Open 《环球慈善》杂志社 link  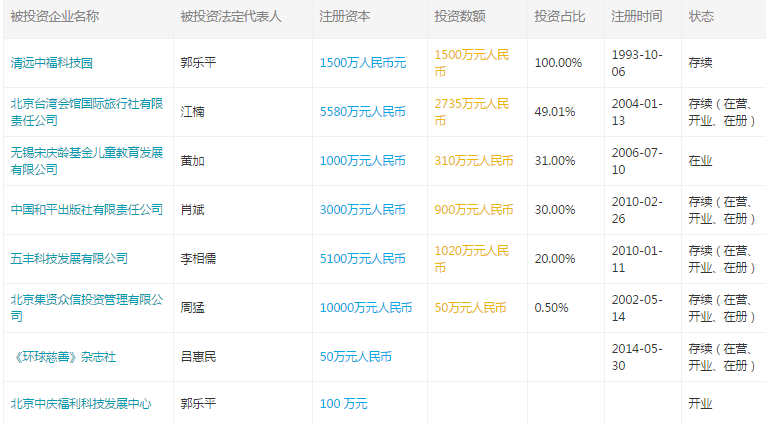(64, 357)
